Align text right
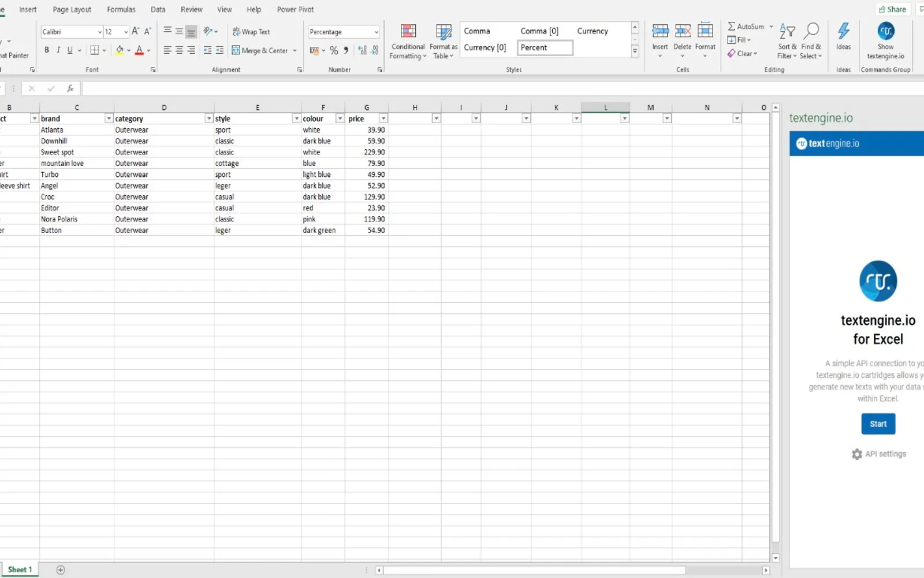The width and height of the screenshot is (924, 578). coord(191,50)
